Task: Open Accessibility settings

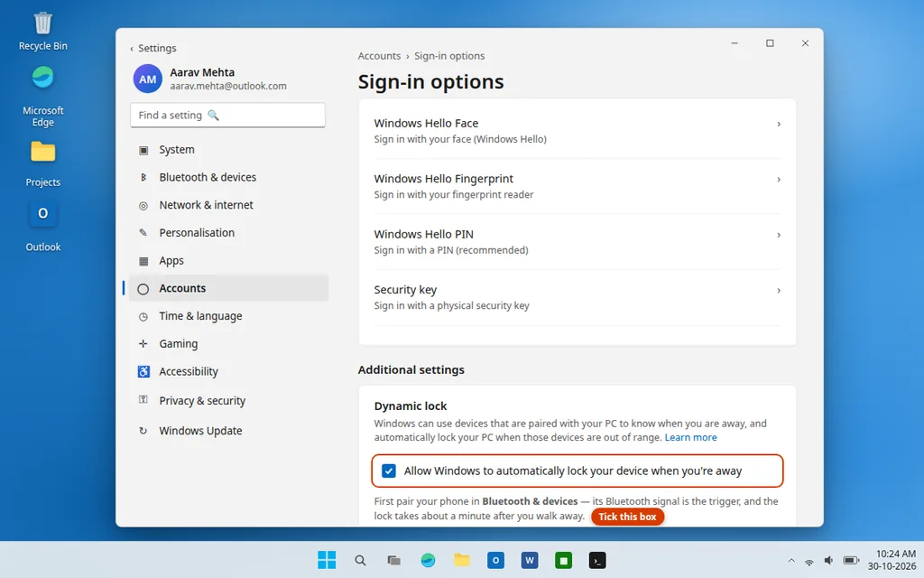Action: [x=228, y=371]
